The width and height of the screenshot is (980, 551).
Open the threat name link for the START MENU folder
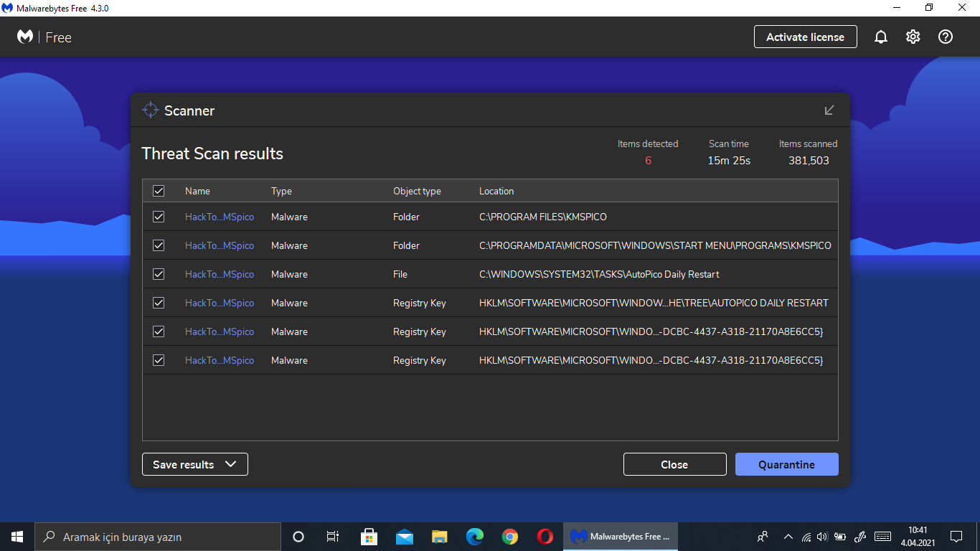220,245
